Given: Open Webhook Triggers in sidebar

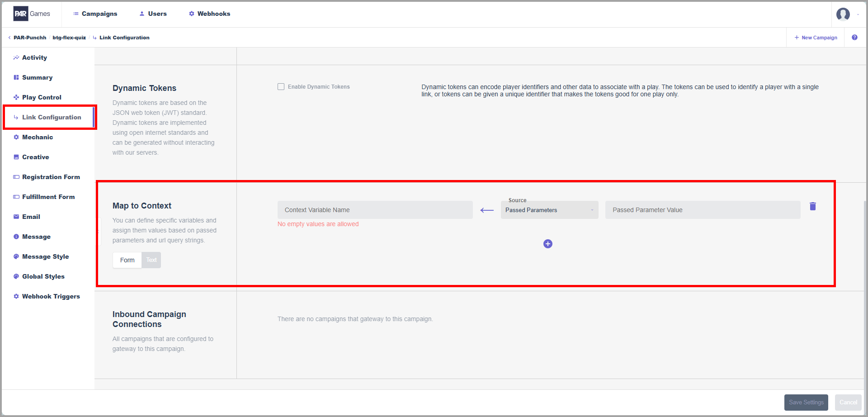Looking at the screenshot, I should (x=51, y=296).
